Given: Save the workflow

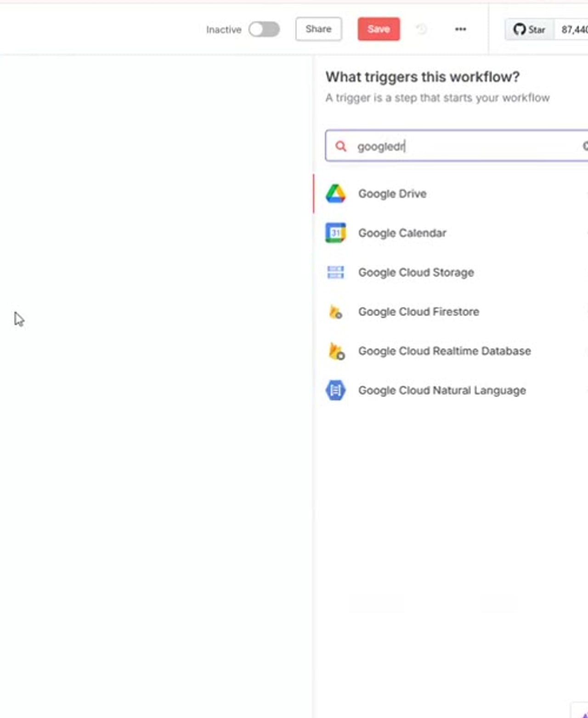Looking at the screenshot, I should (379, 29).
